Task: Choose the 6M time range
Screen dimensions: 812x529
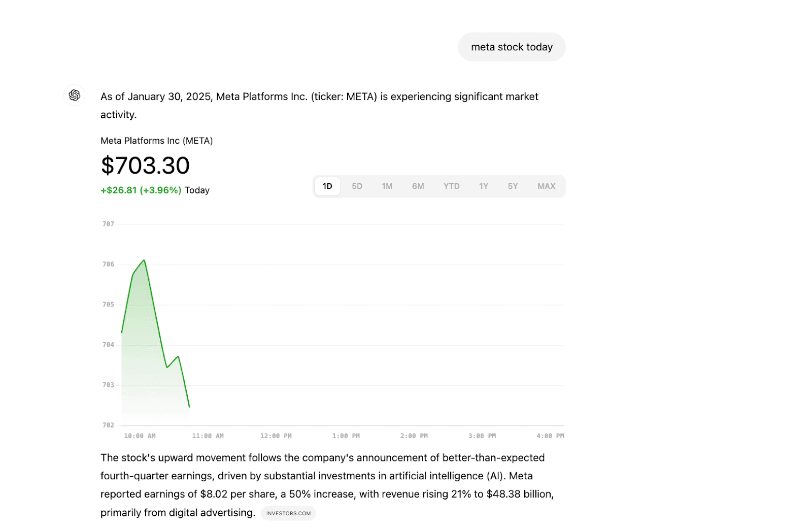Action: point(418,186)
